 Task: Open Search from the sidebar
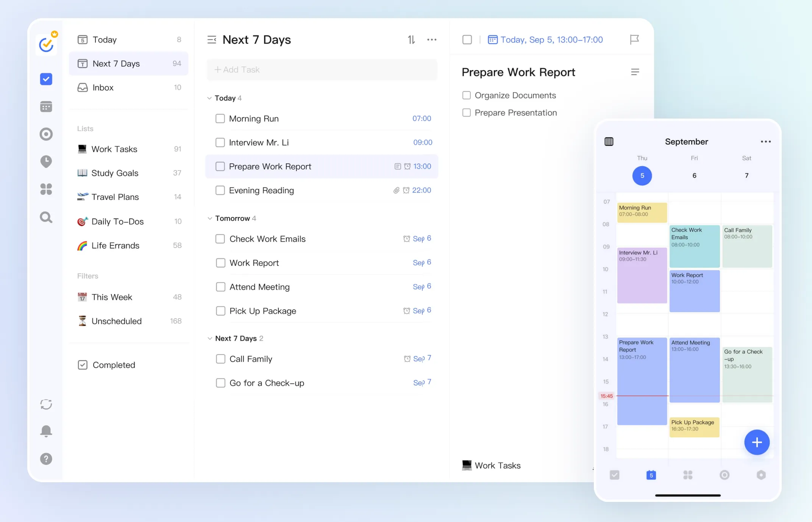point(46,217)
